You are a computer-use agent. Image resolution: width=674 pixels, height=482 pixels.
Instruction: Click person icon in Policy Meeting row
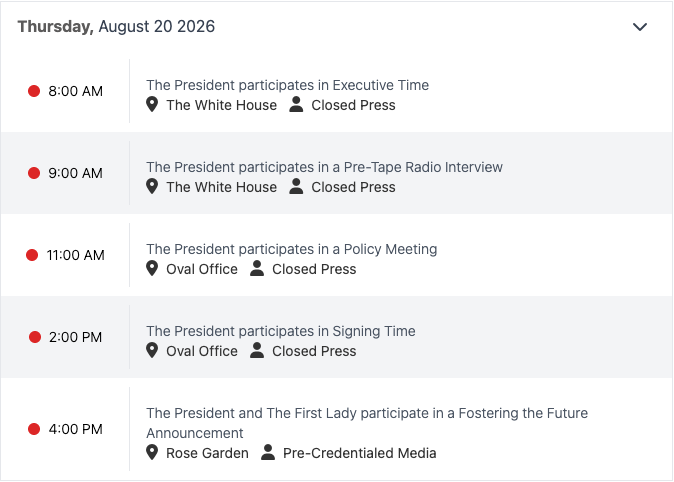[257, 268]
